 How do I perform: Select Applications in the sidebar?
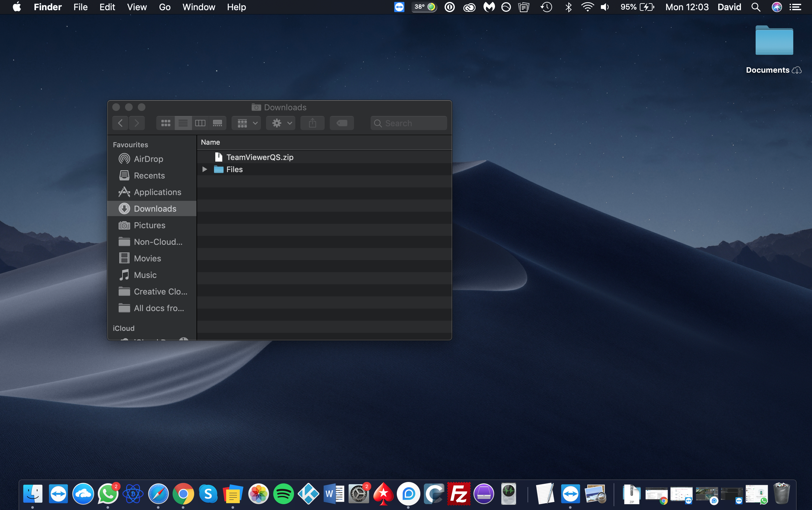(x=157, y=192)
